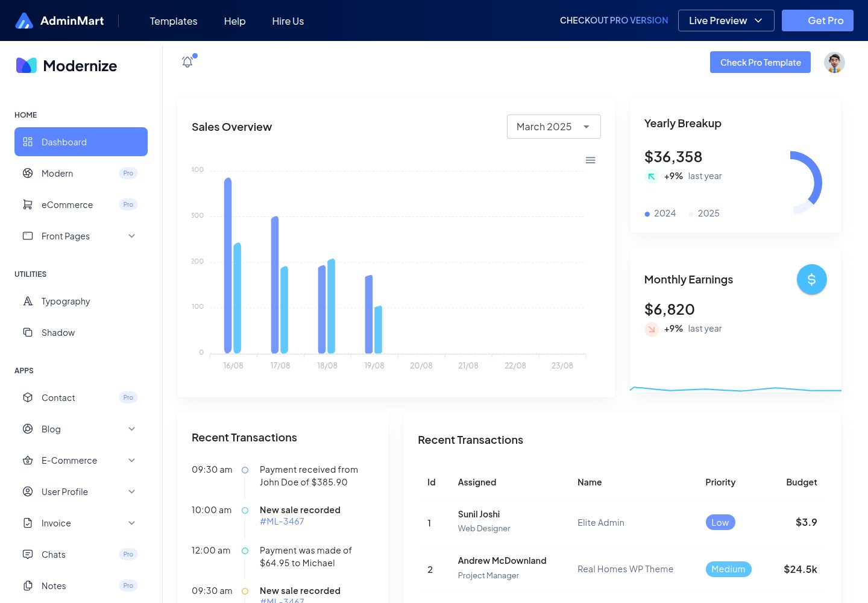Expand the Front Pages chevron

click(x=132, y=236)
